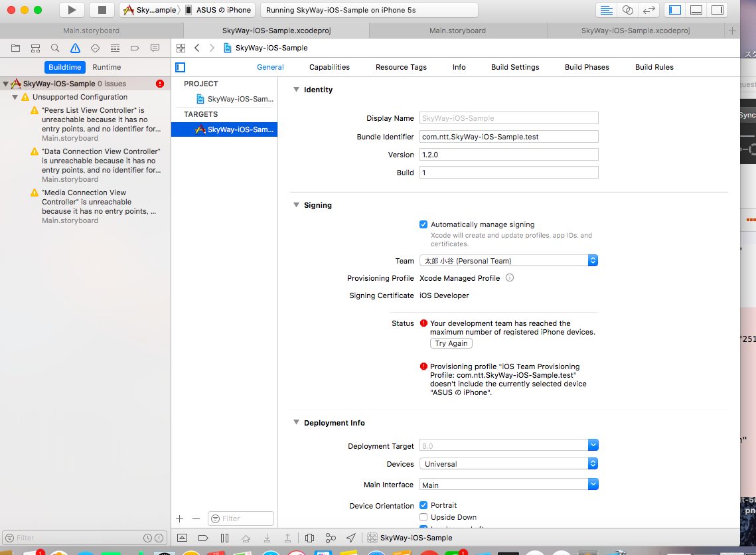Screen dimensions: 756x555
Task: Open the Report navigator speech-bubble icon
Action: 154,48
